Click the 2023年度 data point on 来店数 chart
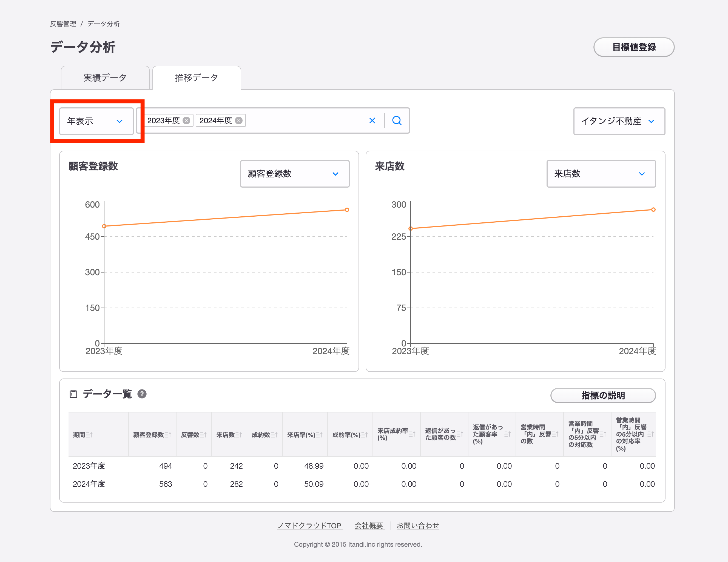Image resolution: width=728 pixels, height=562 pixels. click(411, 228)
